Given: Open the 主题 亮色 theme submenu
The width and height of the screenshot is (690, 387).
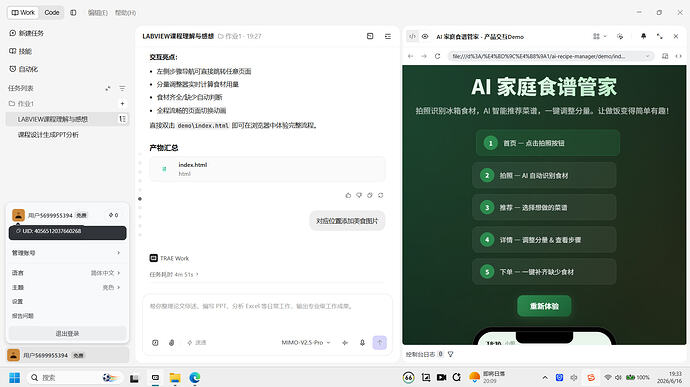Looking at the screenshot, I should point(66,287).
